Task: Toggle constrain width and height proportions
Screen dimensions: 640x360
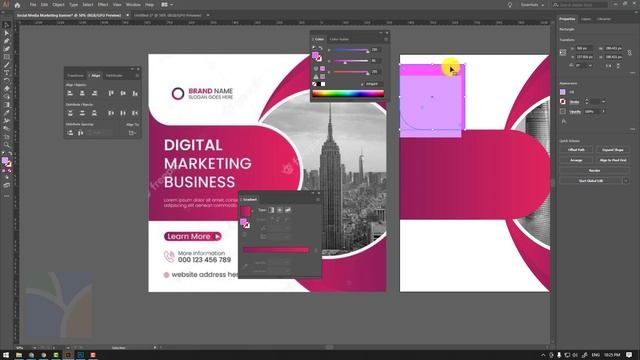Action: tap(630, 53)
